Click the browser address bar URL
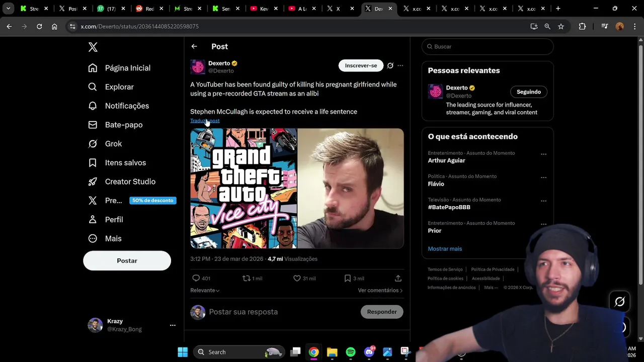Viewport: 644px width, 362px height. (x=140, y=26)
